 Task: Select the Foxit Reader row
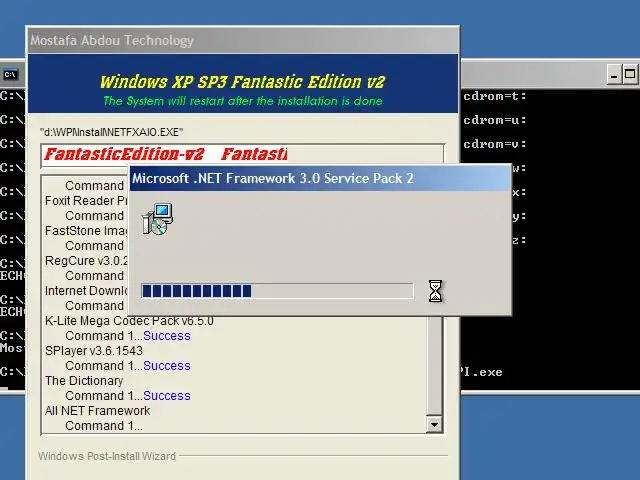86,201
